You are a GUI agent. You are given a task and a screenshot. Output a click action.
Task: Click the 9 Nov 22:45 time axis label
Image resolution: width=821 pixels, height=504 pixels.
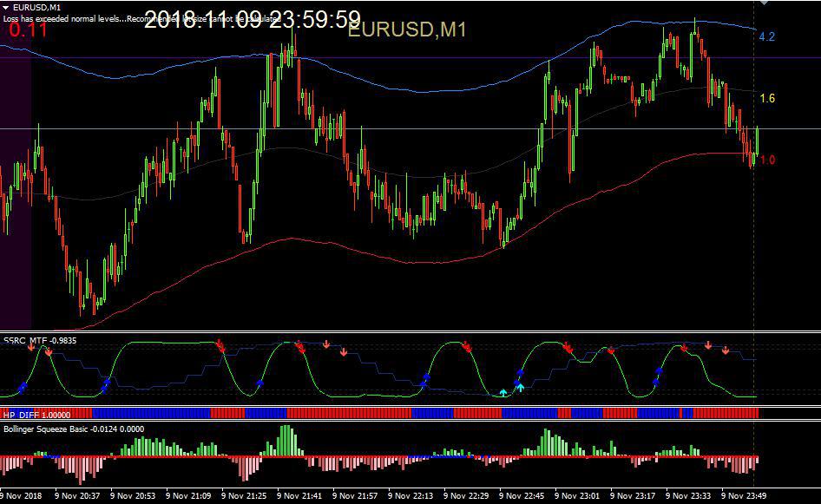[521, 495]
